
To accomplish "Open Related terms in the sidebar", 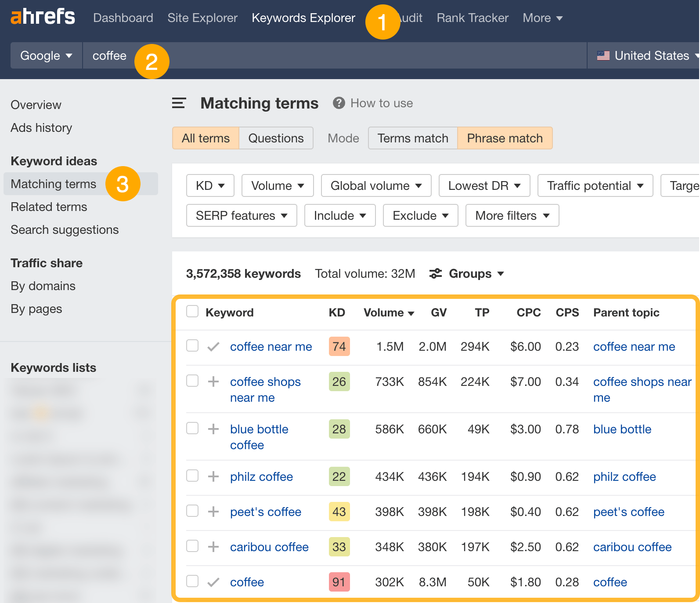I will tap(49, 207).
